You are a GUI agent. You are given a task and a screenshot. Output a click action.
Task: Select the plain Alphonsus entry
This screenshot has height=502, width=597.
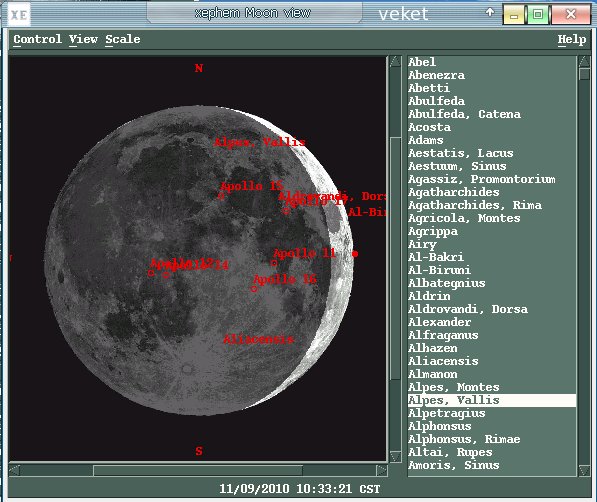492,426
